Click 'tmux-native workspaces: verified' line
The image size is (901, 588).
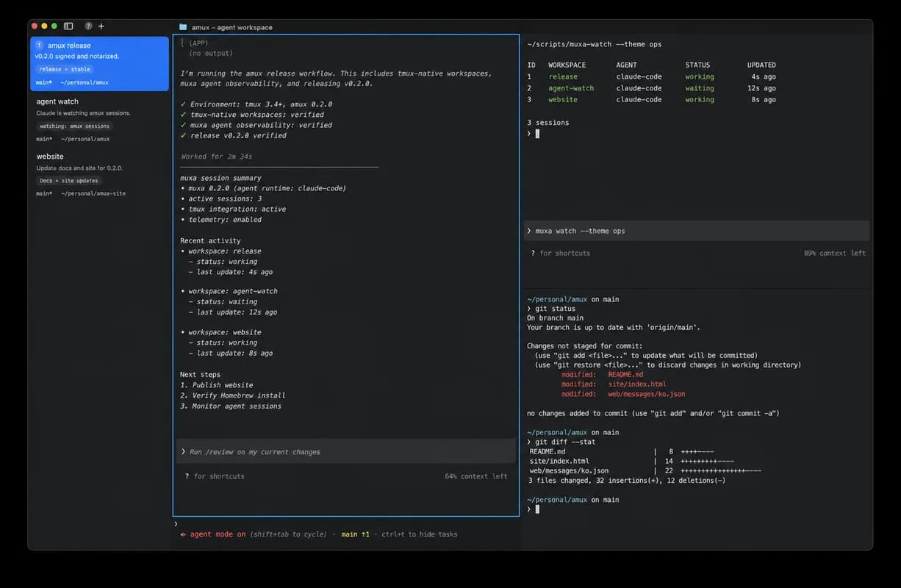pos(252,115)
